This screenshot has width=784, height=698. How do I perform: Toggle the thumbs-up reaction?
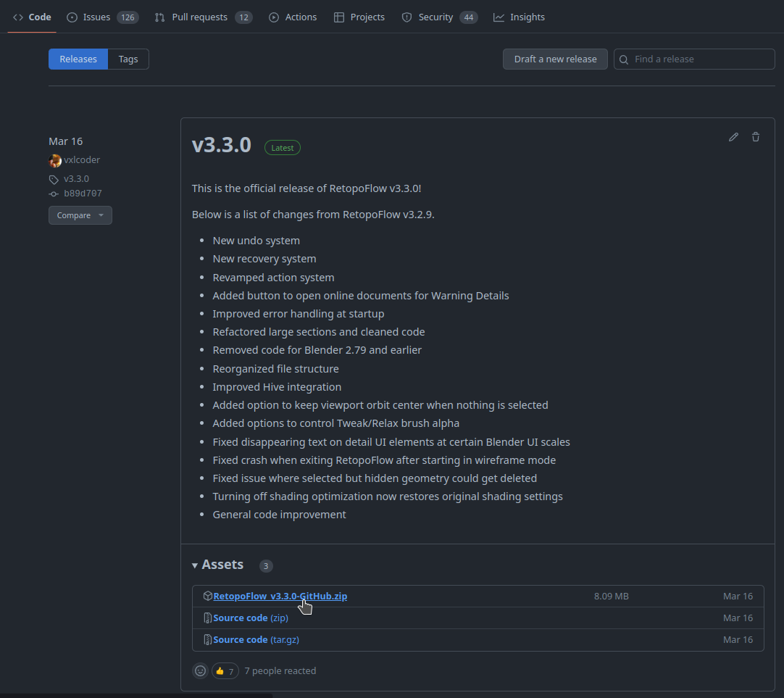tap(225, 670)
